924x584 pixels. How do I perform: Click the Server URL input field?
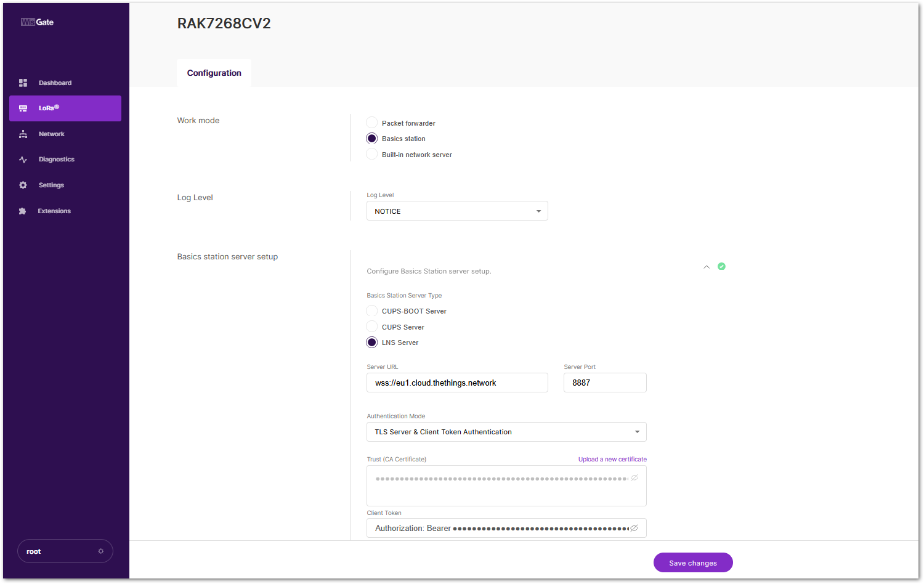pos(457,383)
